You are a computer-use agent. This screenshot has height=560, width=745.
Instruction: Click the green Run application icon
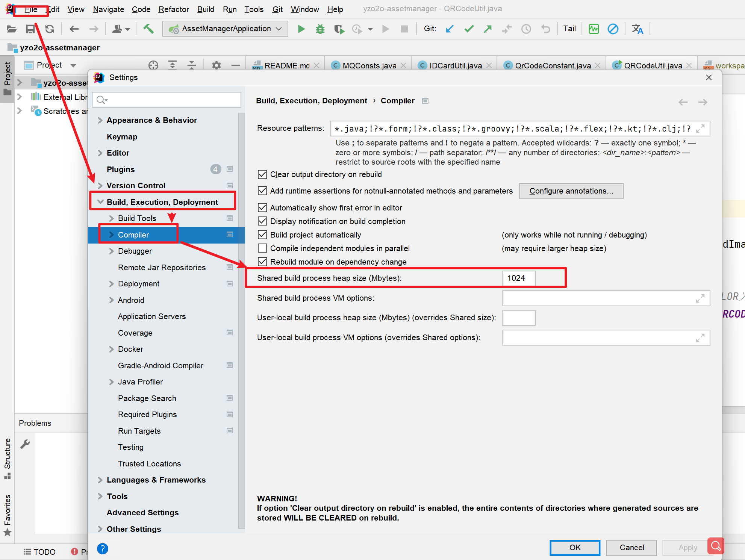[x=301, y=29]
